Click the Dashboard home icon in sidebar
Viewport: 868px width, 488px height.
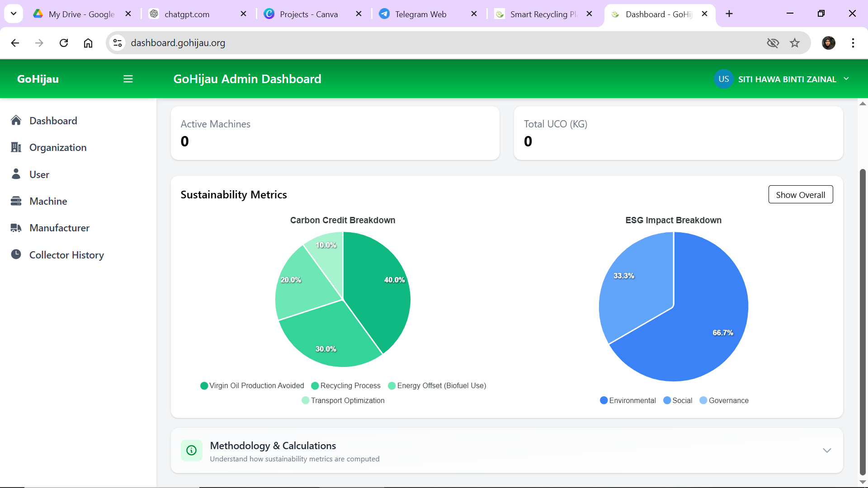[16, 120]
